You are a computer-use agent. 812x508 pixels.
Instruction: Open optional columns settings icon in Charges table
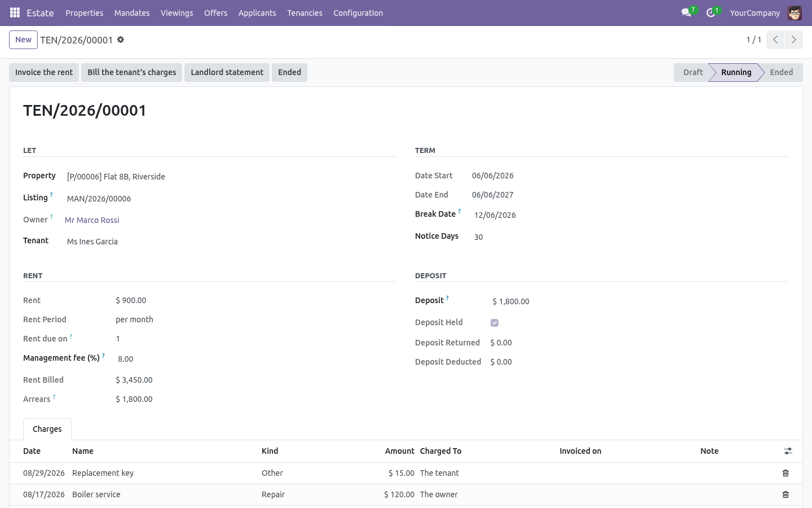[788, 451]
